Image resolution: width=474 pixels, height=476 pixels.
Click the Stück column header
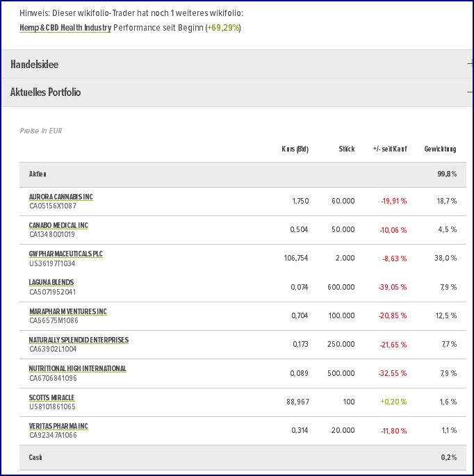[x=346, y=149]
